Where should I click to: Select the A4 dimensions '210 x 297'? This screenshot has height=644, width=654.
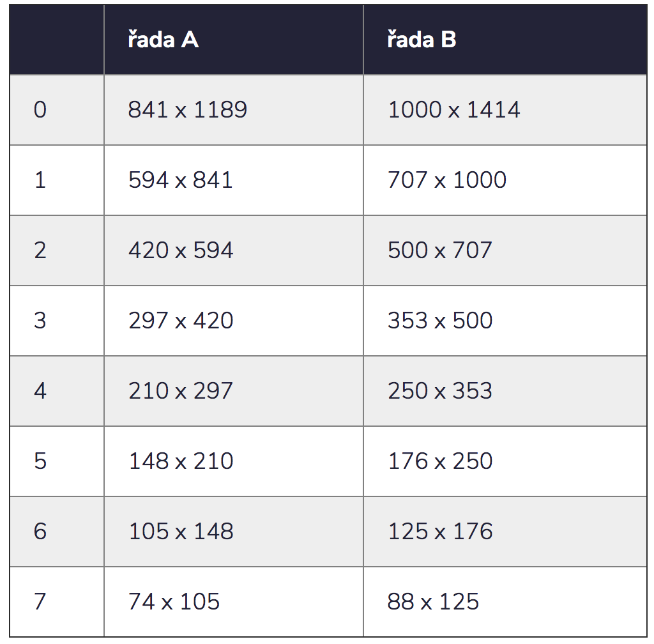(x=234, y=391)
